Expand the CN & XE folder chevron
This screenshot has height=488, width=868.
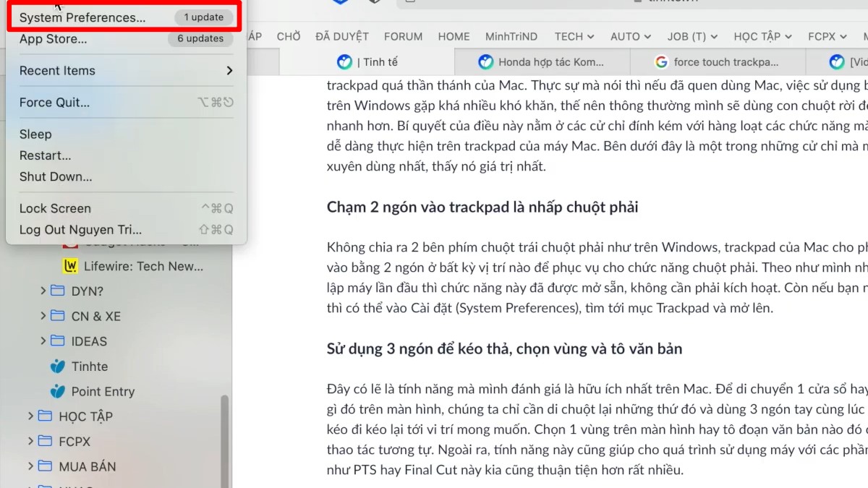[x=43, y=316]
